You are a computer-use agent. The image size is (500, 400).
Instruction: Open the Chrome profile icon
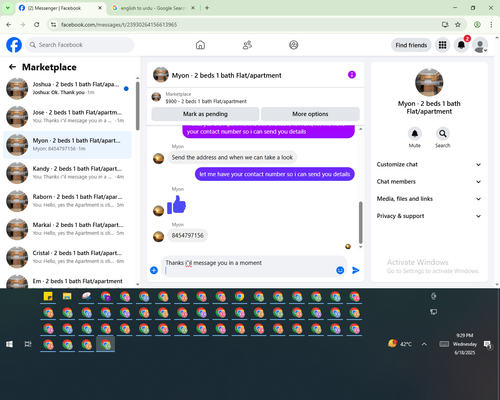[477, 25]
